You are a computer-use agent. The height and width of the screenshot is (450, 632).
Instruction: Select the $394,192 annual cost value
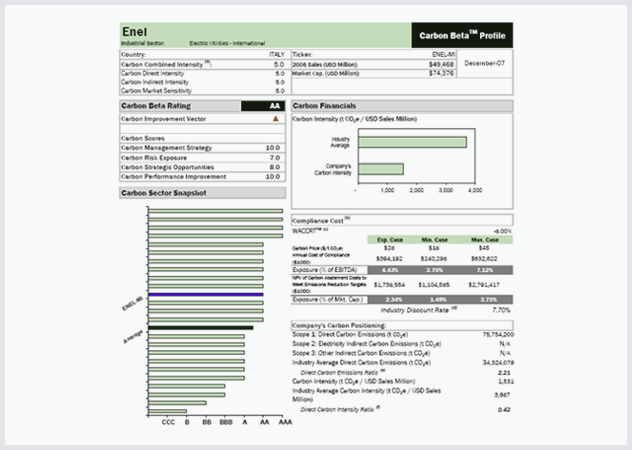pyautogui.click(x=389, y=258)
